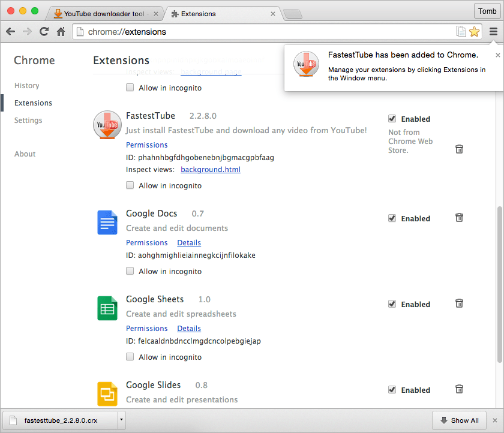Open dropdown arrow for fasttesttube download
This screenshot has height=433, width=504.
pyautogui.click(x=121, y=420)
